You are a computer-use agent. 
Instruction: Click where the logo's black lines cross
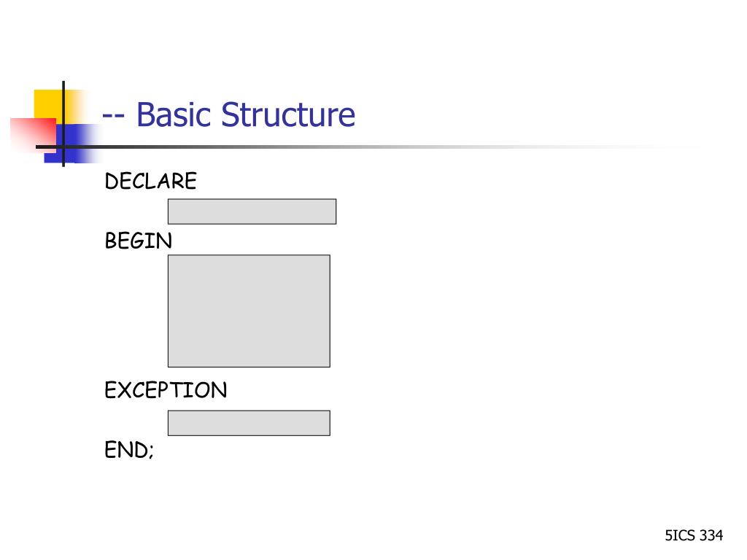pyautogui.click(x=63, y=147)
